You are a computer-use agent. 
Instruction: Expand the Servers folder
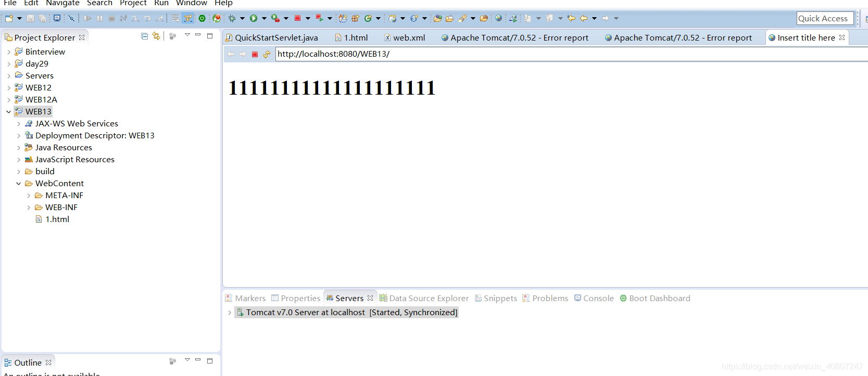[x=9, y=75]
